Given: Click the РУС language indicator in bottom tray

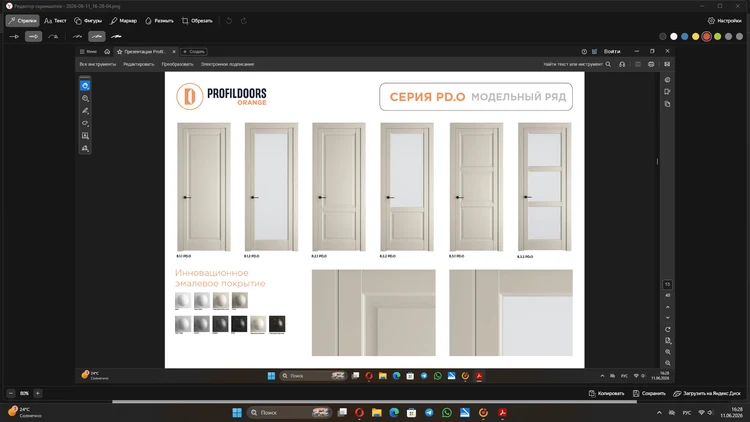Looking at the screenshot, I should click(687, 412).
